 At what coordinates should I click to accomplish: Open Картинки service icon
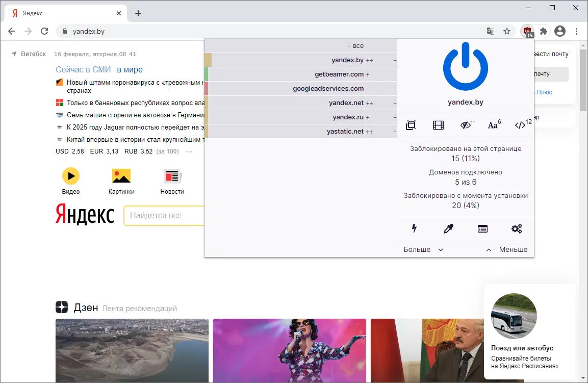click(x=121, y=182)
